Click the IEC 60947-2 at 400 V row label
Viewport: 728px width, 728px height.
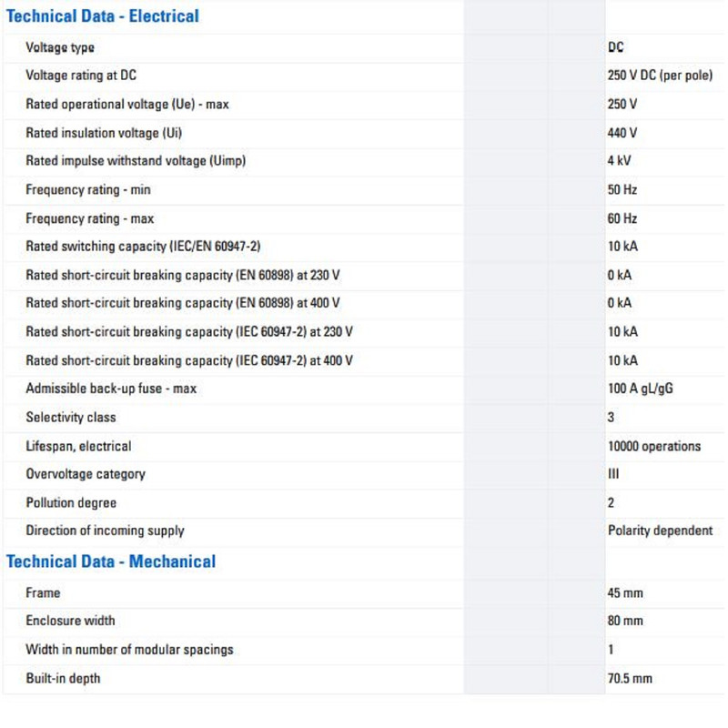[x=189, y=360]
